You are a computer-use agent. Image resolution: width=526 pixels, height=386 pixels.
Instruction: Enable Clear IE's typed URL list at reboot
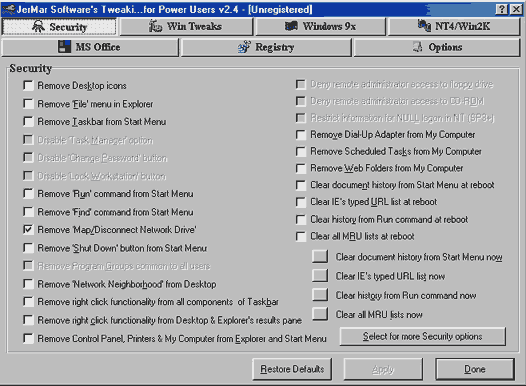click(x=301, y=202)
